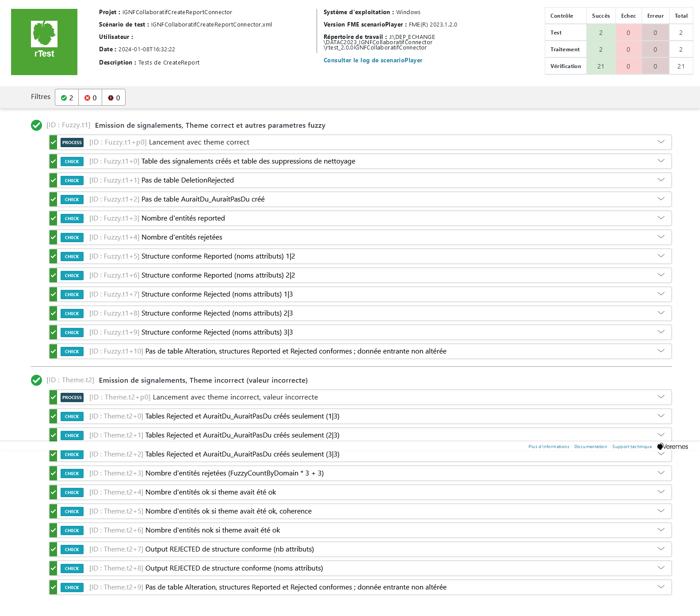Click the green status circle of Theme.t2 test
This screenshot has width=700, height=616.
(37, 380)
